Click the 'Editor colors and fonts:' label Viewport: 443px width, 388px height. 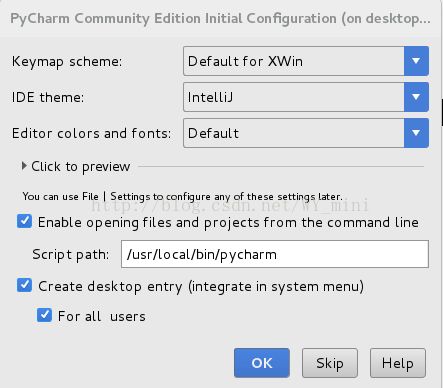(x=91, y=133)
